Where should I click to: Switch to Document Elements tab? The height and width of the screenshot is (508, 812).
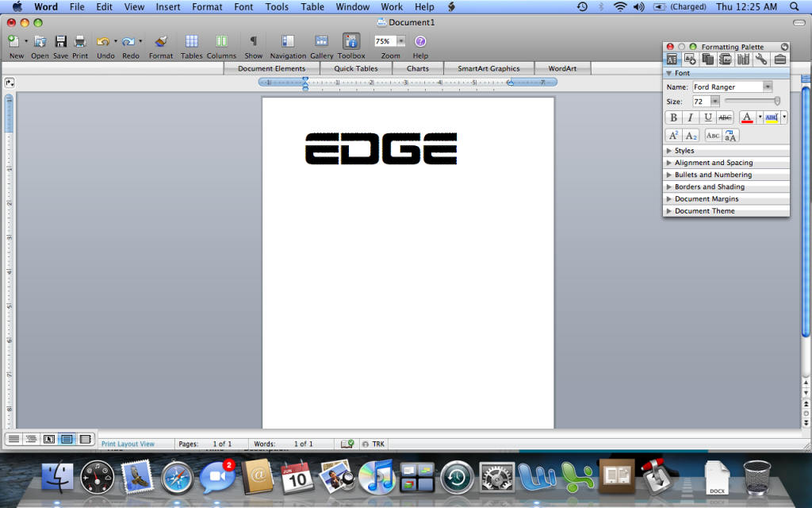tap(272, 68)
